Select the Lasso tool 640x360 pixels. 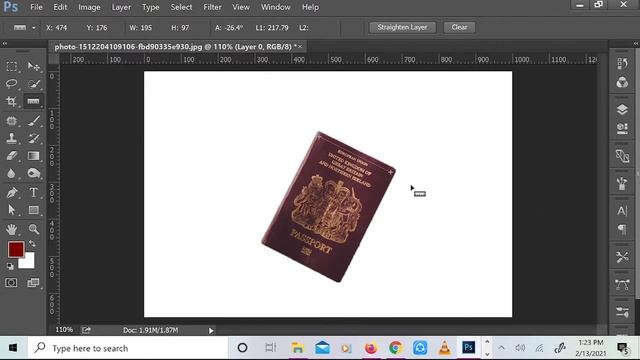pos(11,84)
